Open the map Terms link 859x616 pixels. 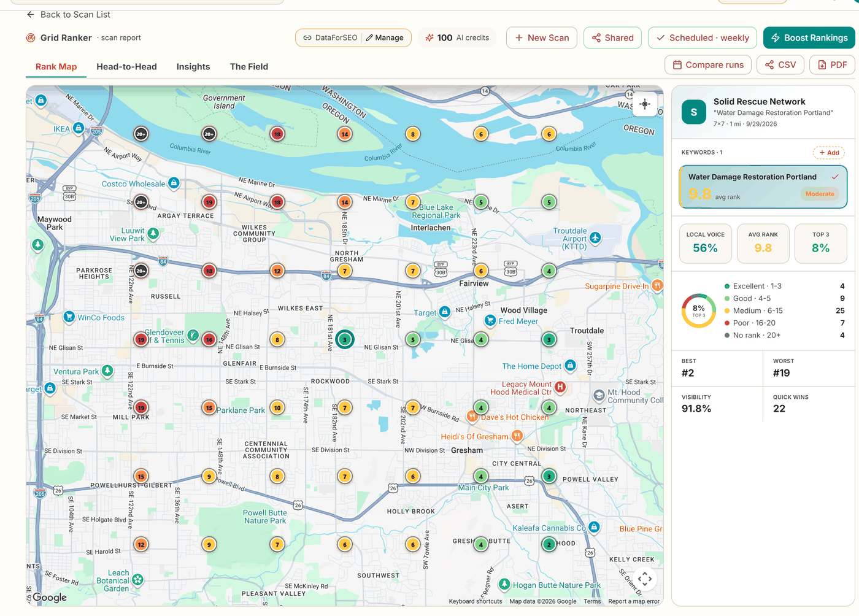[592, 601]
